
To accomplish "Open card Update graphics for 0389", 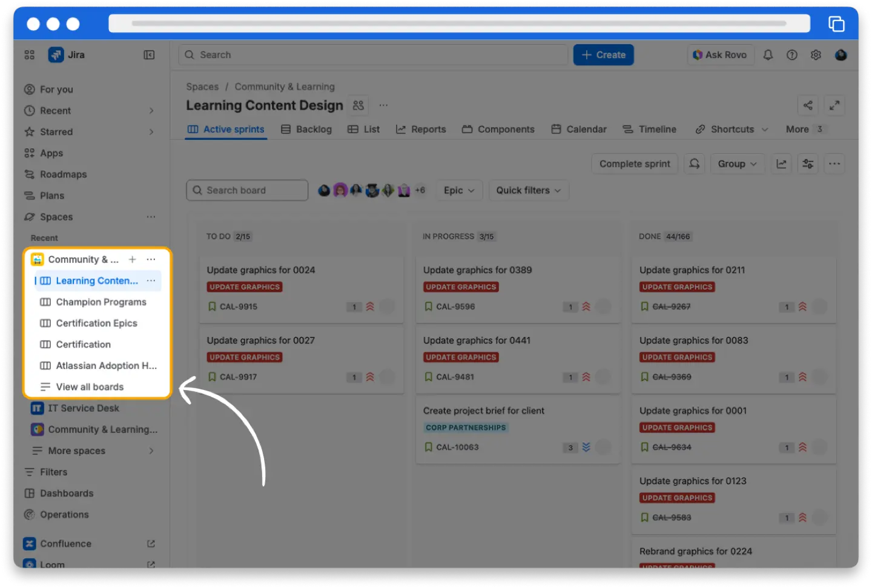I will [477, 270].
